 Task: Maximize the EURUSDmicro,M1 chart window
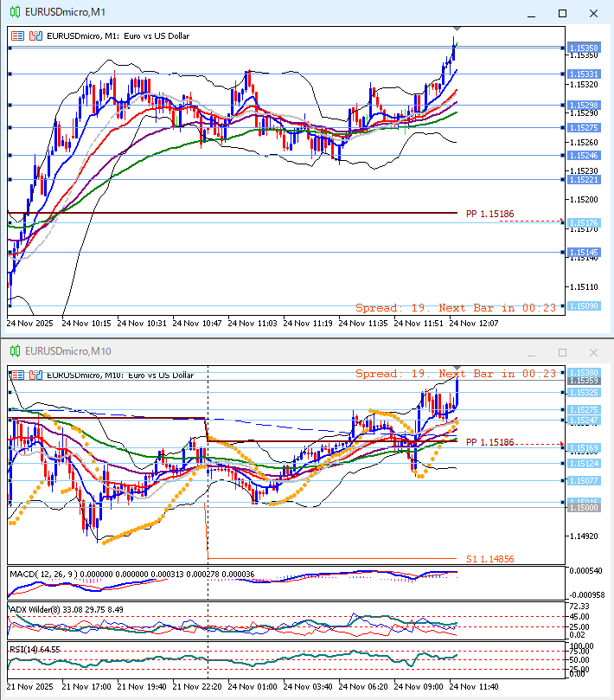coord(562,13)
